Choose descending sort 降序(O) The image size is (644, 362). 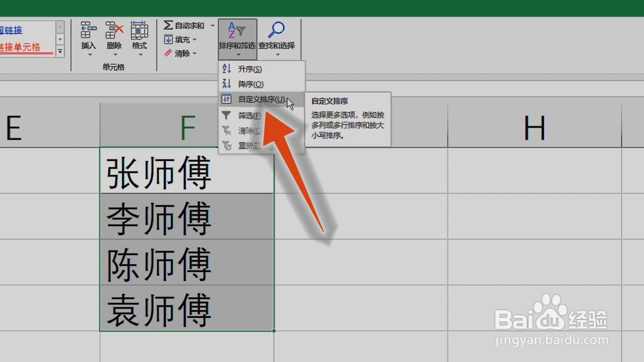click(x=262, y=84)
